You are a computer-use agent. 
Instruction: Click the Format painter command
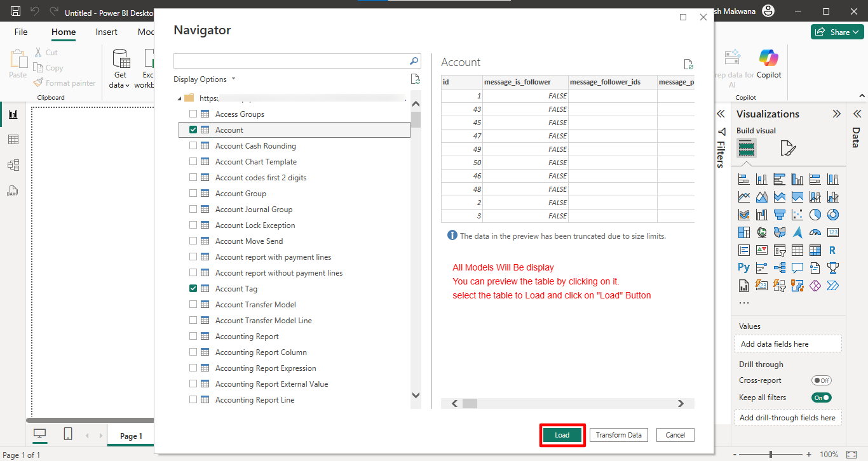tap(64, 83)
